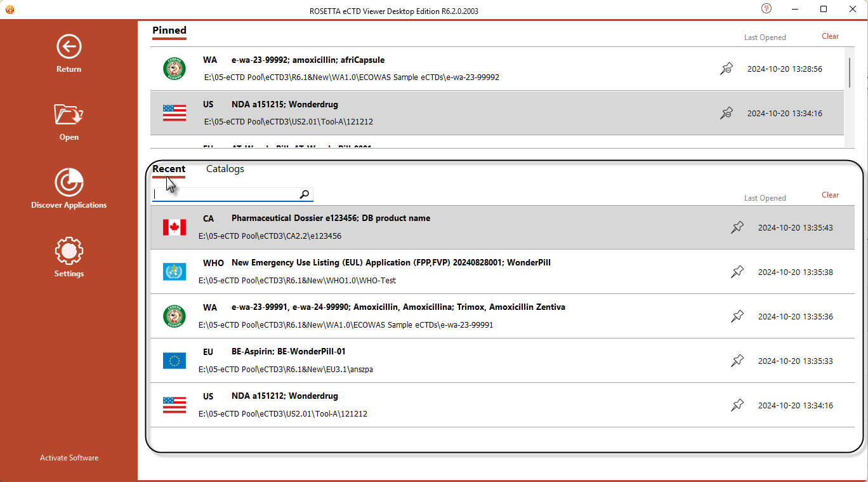Clear the Recent list

click(x=830, y=195)
